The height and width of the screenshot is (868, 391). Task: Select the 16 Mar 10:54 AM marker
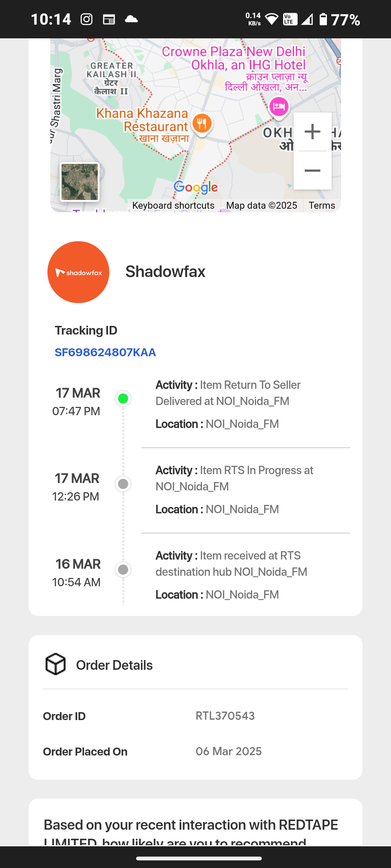click(x=123, y=570)
